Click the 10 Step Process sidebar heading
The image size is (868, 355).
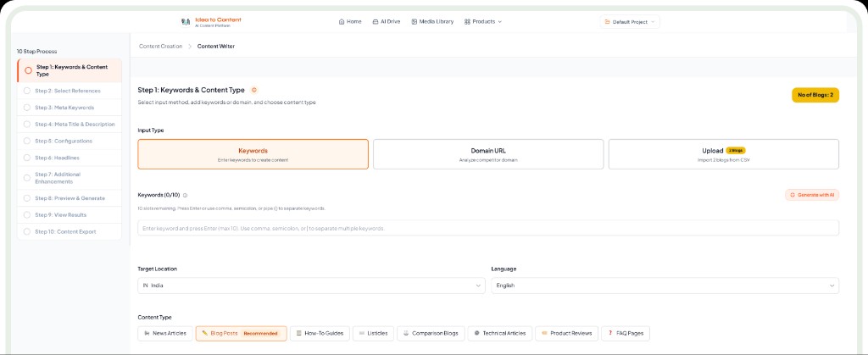pyautogui.click(x=37, y=52)
